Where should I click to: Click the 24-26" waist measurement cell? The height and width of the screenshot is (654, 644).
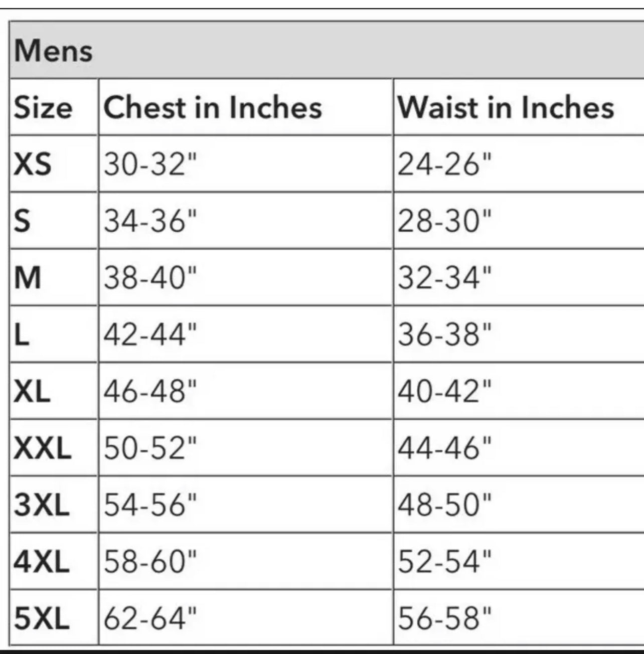tap(445, 164)
